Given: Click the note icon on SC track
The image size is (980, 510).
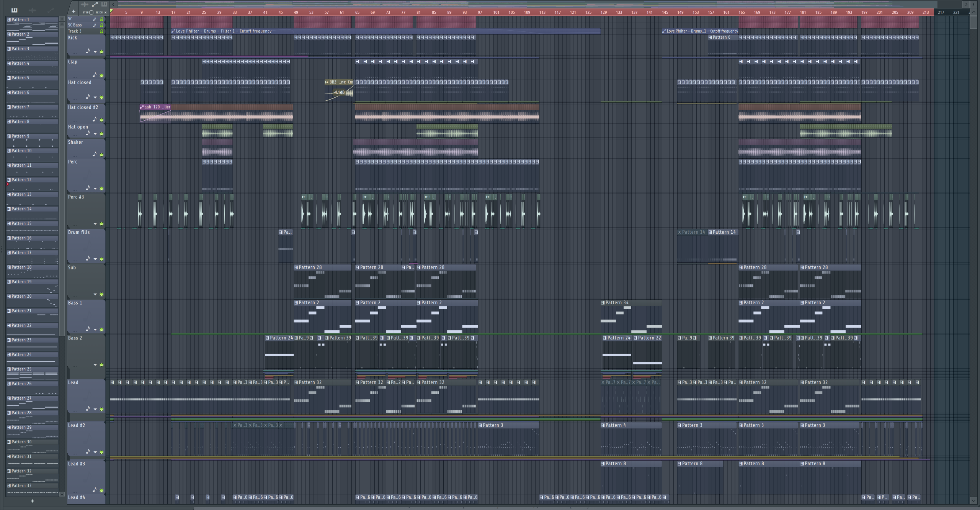Looking at the screenshot, I should (x=94, y=19).
